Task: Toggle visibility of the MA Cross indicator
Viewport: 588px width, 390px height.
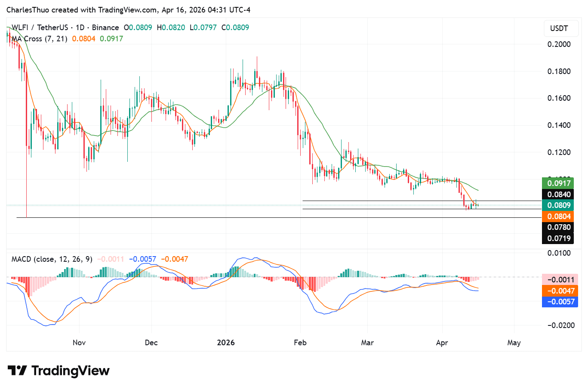Action: pos(39,38)
